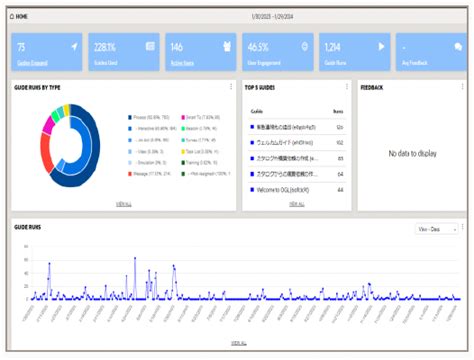
Task: Click the arrow icon on Guides Engaged card
Action: pyautogui.click(x=74, y=47)
